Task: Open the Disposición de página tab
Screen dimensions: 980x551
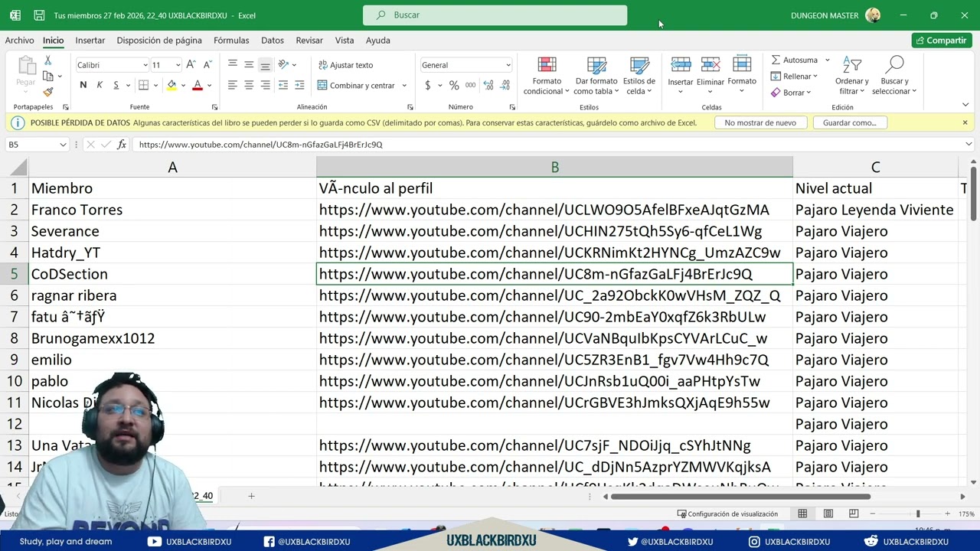Action: point(159,41)
